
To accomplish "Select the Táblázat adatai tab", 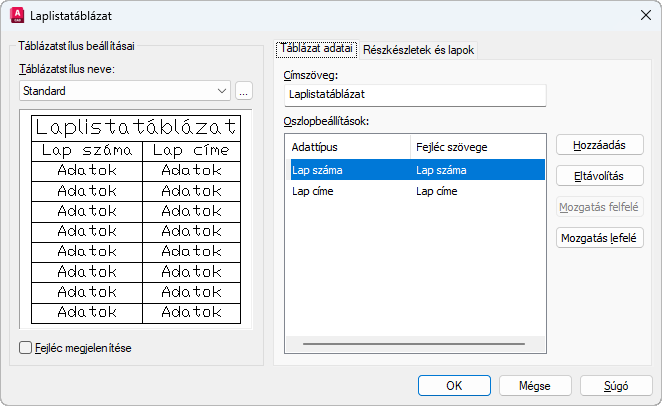I will [315, 48].
